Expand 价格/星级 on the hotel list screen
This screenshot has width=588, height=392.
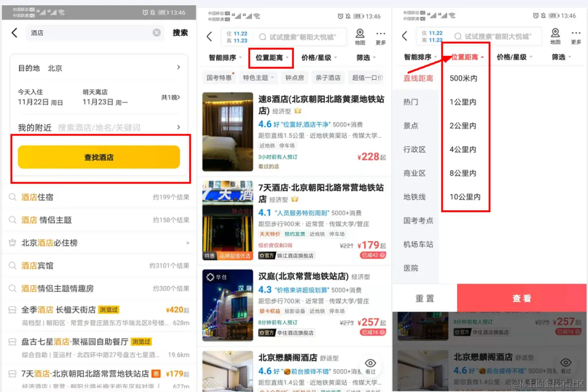pos(319,57)
